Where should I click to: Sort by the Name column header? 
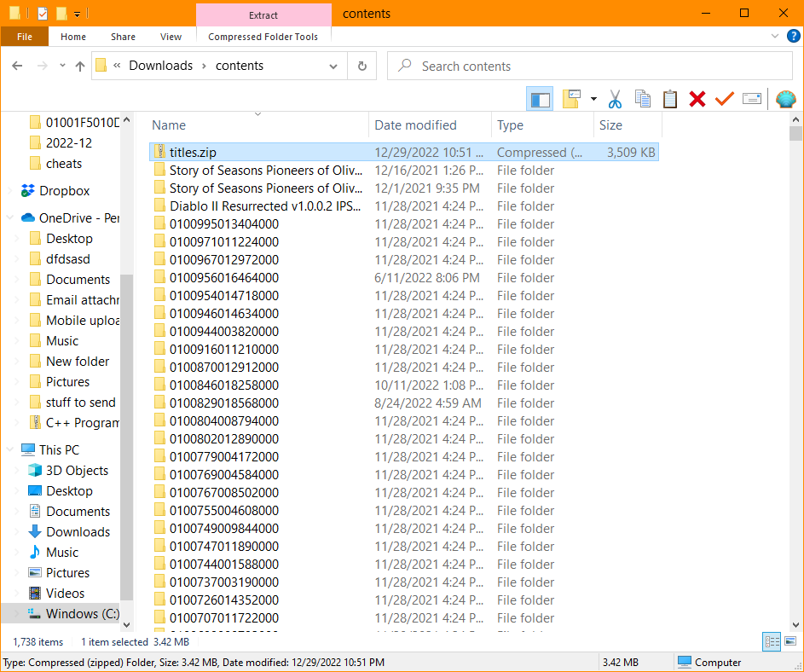coord(258,125)
